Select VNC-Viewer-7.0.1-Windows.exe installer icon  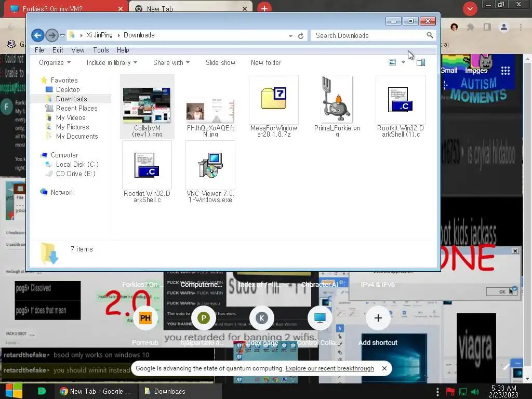pyautogui.click(x=210, y=165)
